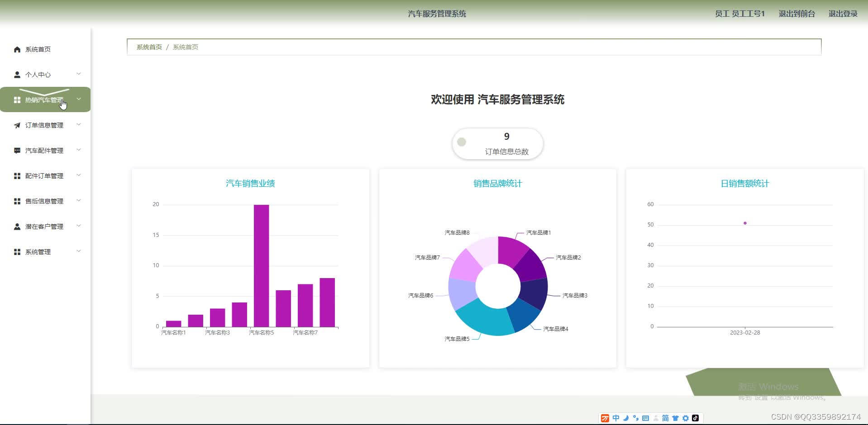Screen dimensions: 868x425
Task: Click the moon icon in IME toolbar
Action: (x=626, y=418)
